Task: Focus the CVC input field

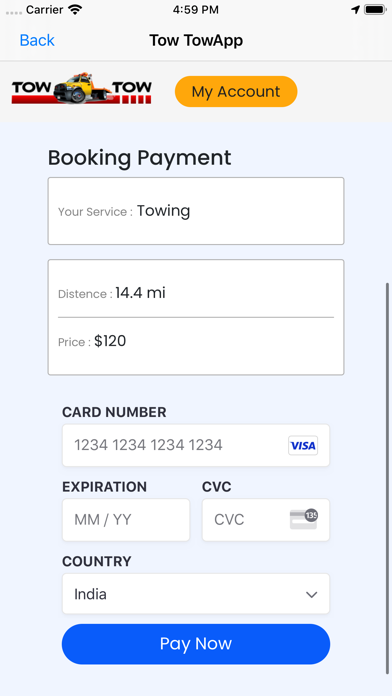Action: [266, 520]
